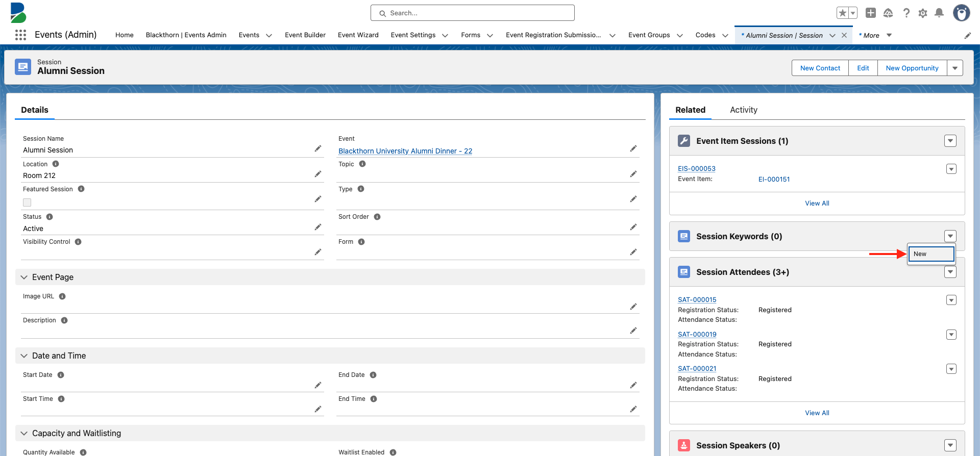This screenshot has height=456, width=980.
Task: Open Event Settings dropdown chevron
Action: coord(445,35)
